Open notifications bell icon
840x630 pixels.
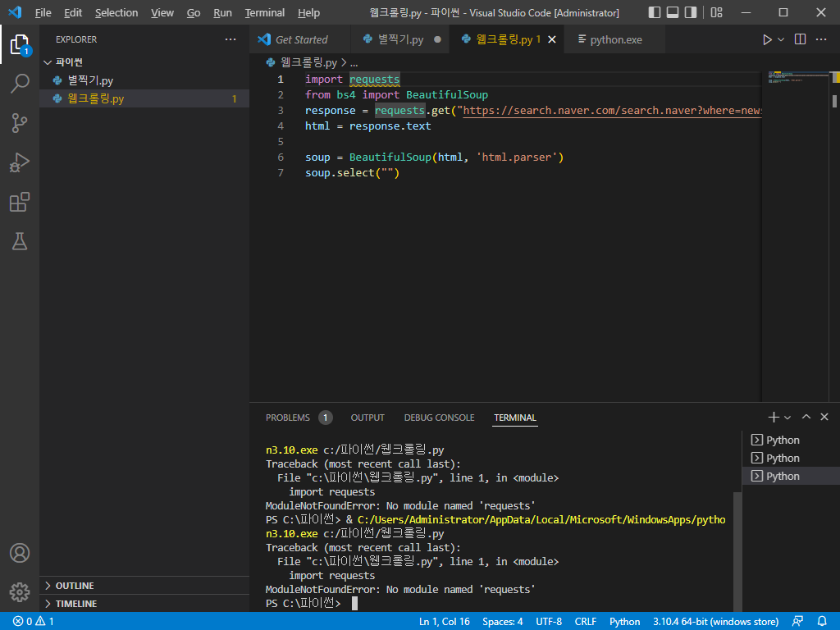(822, 622)
